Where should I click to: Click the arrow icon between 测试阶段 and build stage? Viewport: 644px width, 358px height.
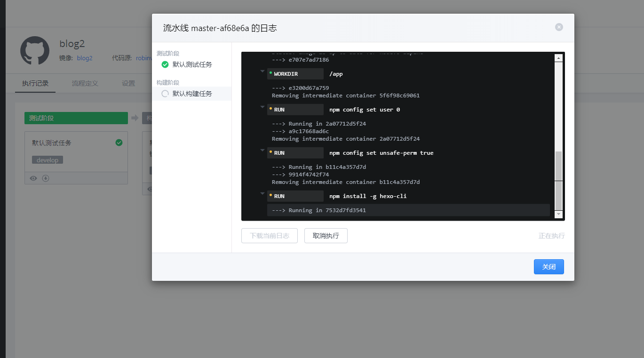(x=134, y=118)
